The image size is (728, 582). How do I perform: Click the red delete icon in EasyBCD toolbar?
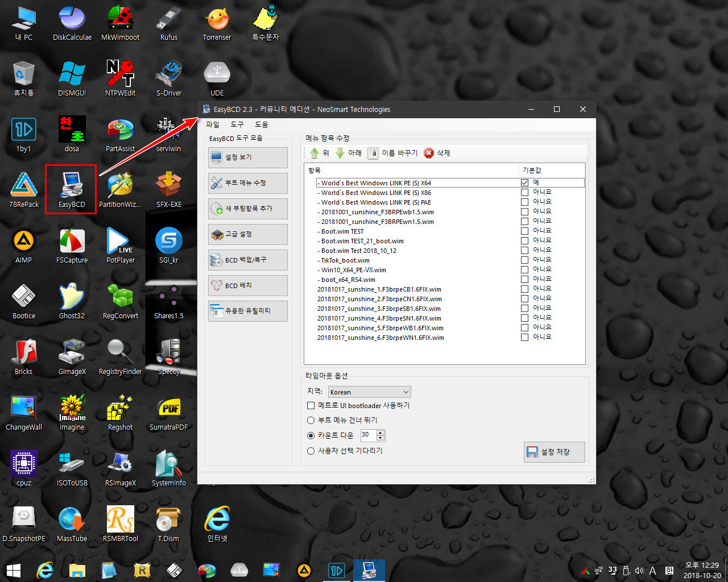429,153
